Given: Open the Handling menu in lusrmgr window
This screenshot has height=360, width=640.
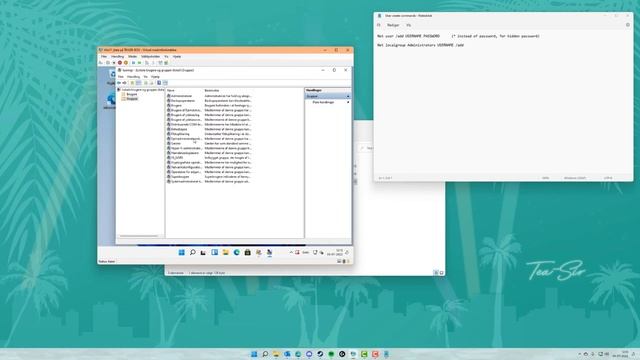Looking at the screenshot, I should click(x=133, y=77).
